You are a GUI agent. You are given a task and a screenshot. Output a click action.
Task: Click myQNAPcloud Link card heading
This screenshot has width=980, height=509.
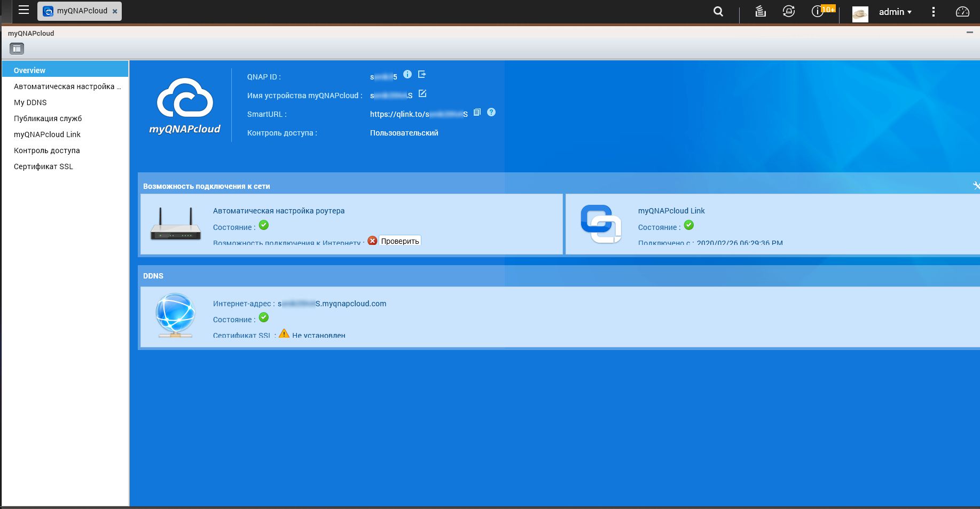671,211
